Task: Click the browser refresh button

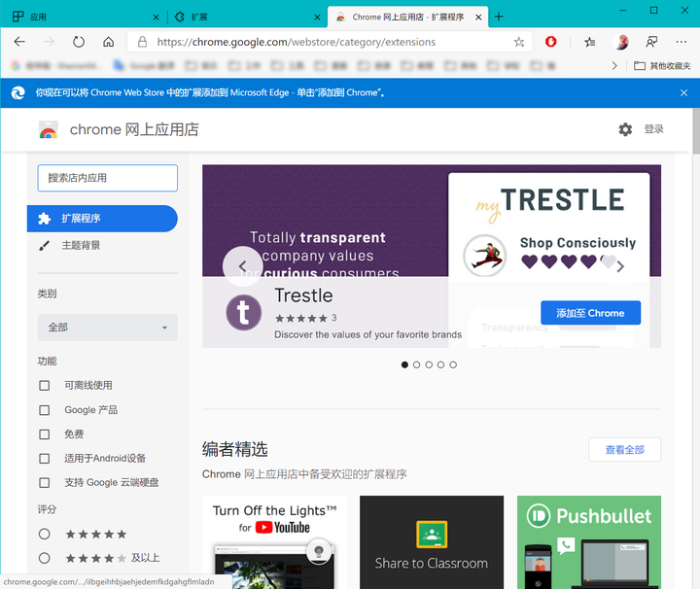Action: coord(79,42)
